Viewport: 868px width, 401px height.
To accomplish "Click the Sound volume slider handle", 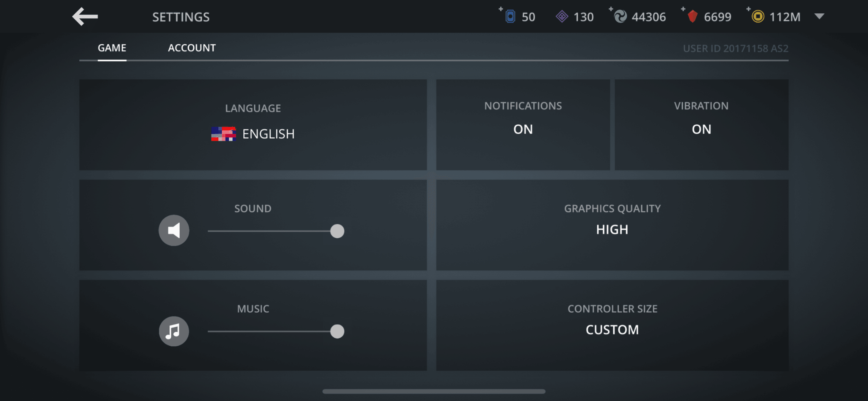I will click(x=337, y=231).
